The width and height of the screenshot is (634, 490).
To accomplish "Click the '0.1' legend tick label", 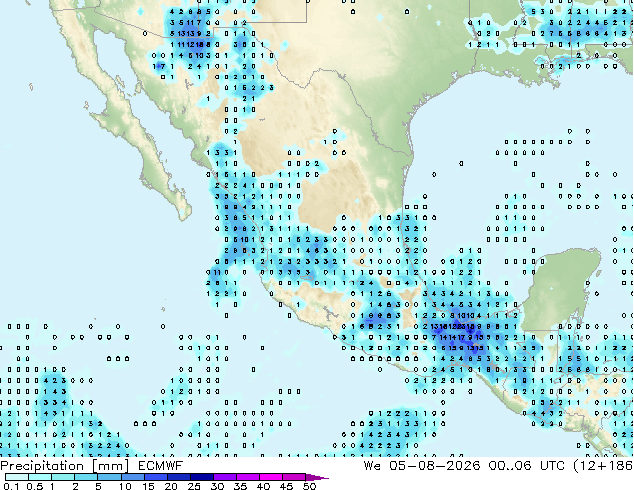I will click(11, 486).
